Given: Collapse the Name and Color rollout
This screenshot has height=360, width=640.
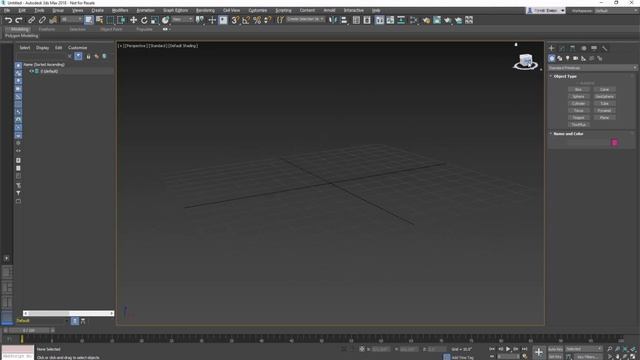Looking at the screenshot, I should tap(568, 133).
